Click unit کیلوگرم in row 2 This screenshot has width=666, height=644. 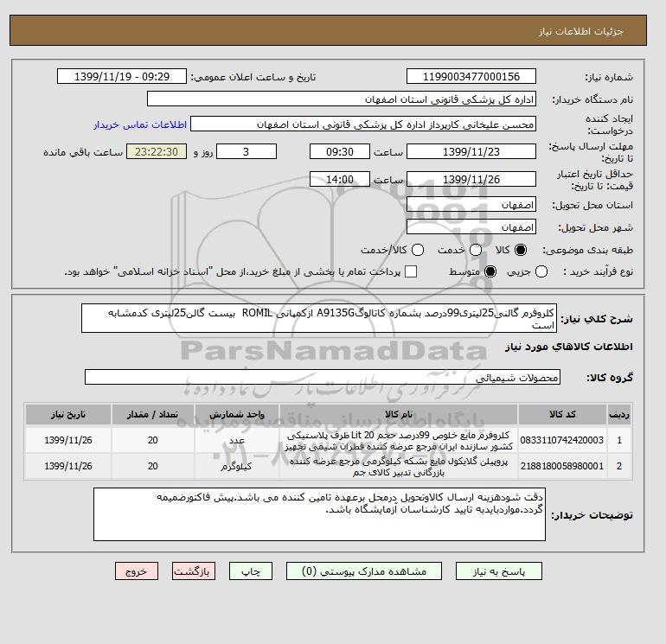[x=236, y=467]
